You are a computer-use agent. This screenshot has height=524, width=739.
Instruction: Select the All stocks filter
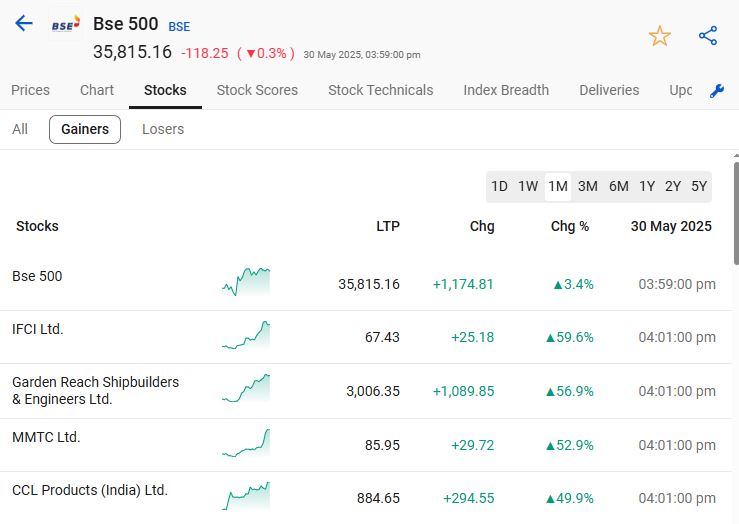(x=20, y=129)
